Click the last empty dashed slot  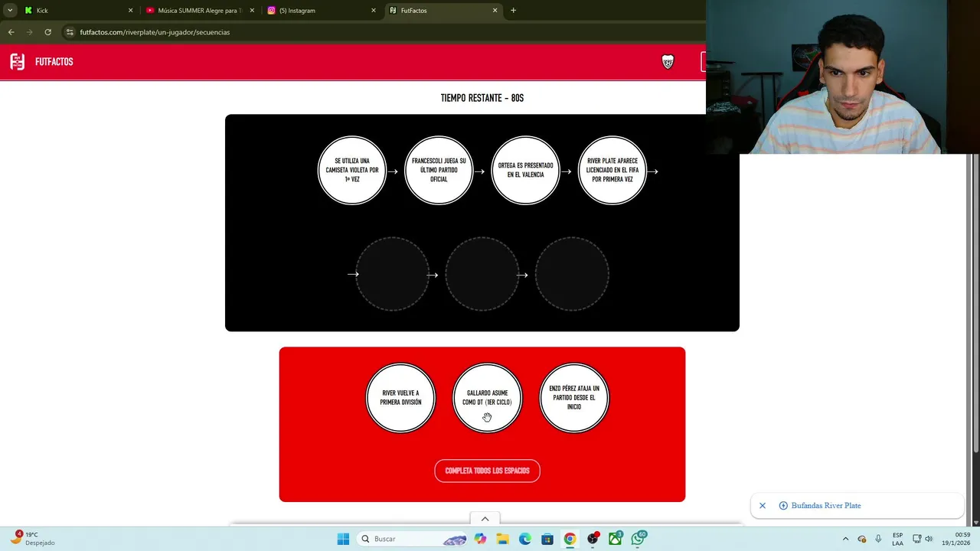pyautogui.click(x=572, y=274)
